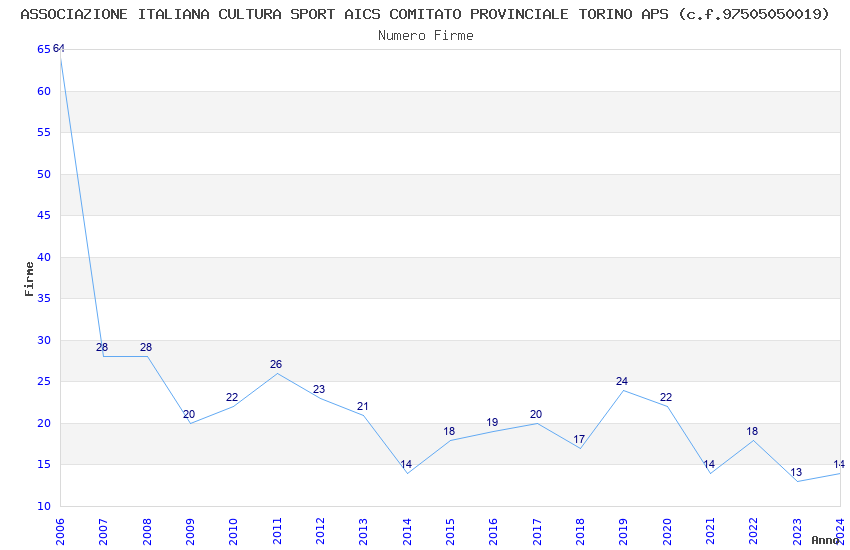The height and width of the screenshot is (550, 850).
Task: Click the "Numero Firme" subtitle
Action: 425,35
